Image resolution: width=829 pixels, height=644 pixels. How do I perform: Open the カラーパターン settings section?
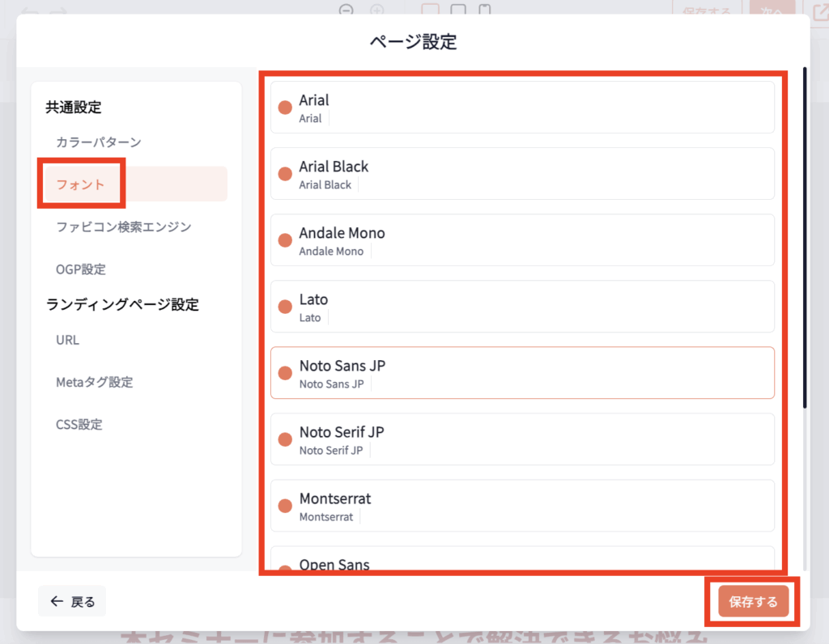coord(99,142)
